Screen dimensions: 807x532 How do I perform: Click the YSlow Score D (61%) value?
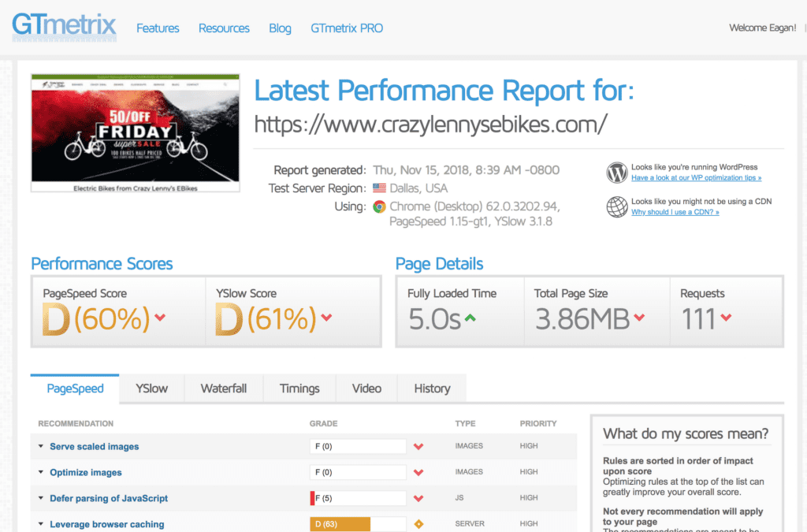(266, 319)
